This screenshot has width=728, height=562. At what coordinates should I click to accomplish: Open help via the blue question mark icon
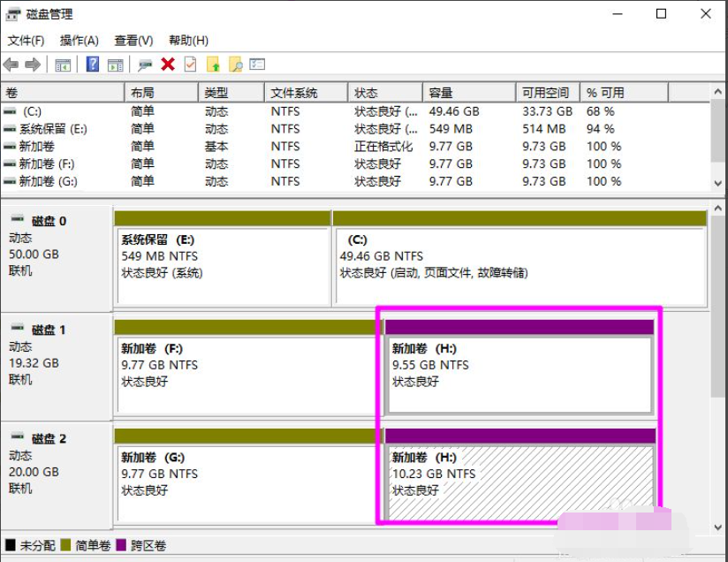tap(92, 64)
